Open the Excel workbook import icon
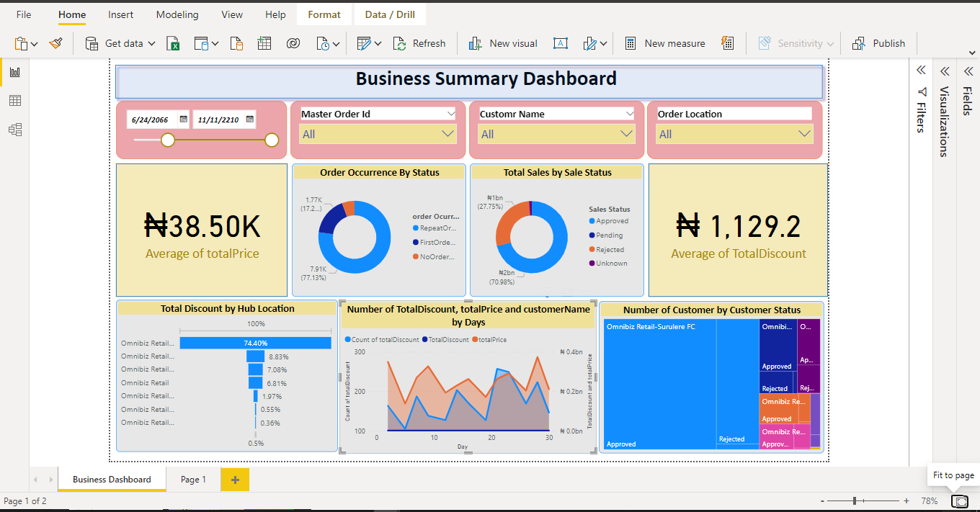980x512 pixels. [174, 43]
